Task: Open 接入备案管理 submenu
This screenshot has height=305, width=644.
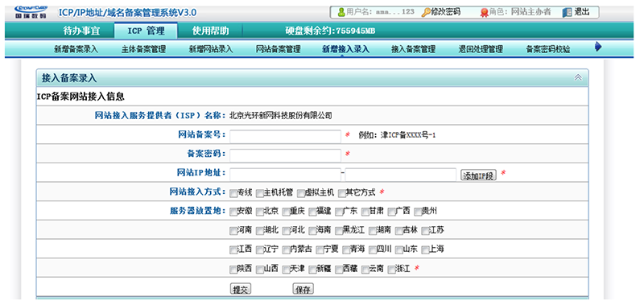Action: (413, 50)
